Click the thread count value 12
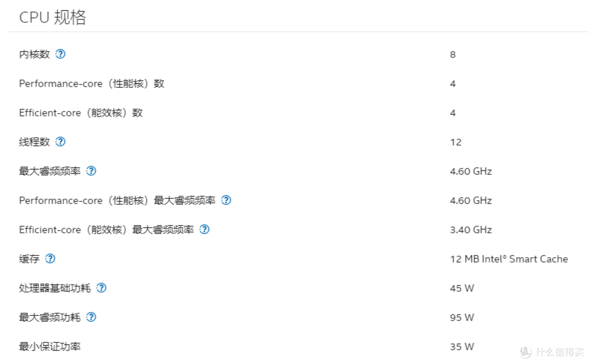 point(456,142)
